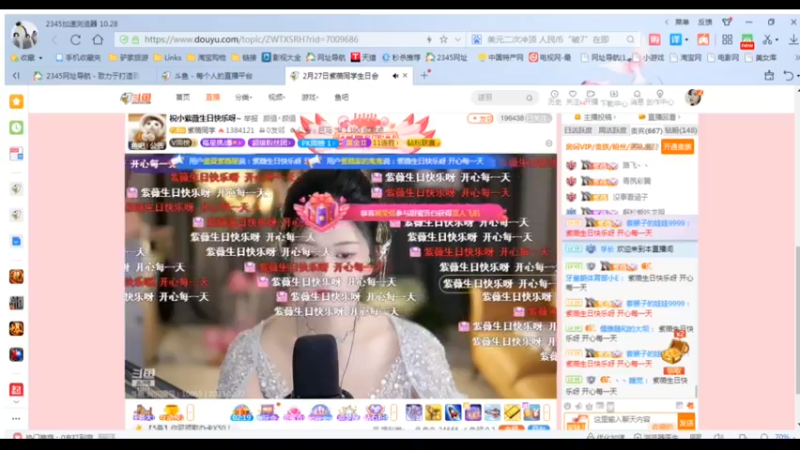Expand the 分类 nav dropdown
The width and height of the screenshot is (800, 450).
(243, 97)
